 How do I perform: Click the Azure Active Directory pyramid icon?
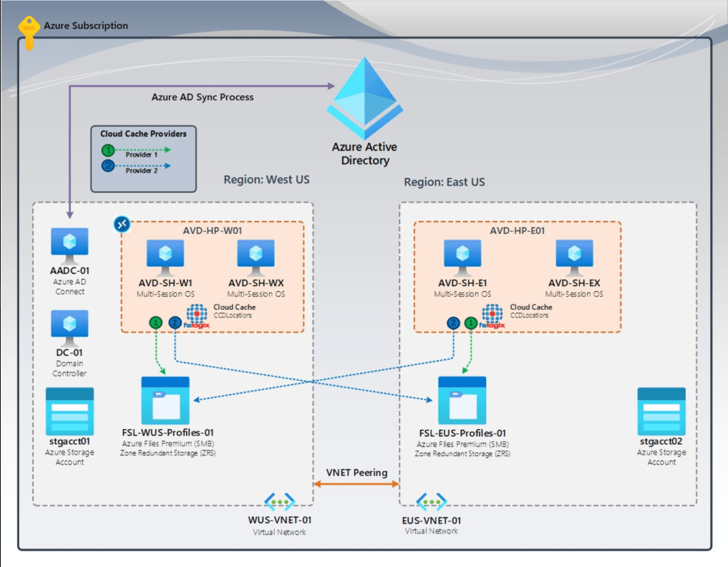364,98
